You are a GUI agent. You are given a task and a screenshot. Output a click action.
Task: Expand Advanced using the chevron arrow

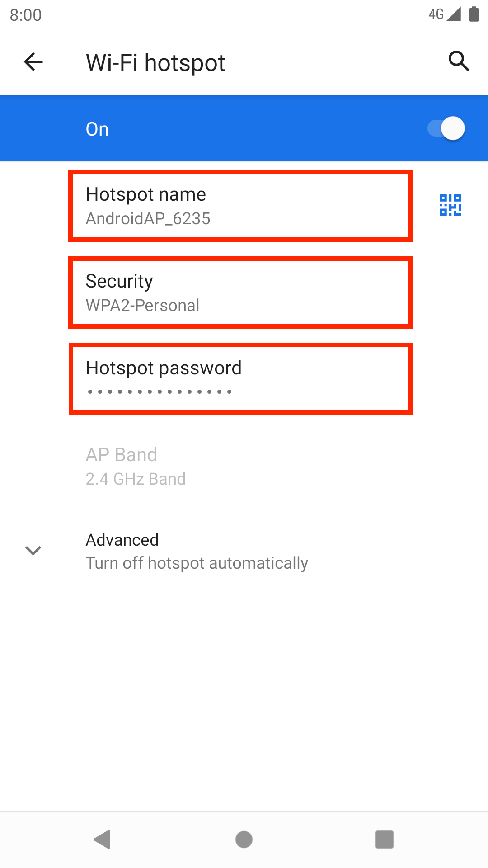[33, 551]
